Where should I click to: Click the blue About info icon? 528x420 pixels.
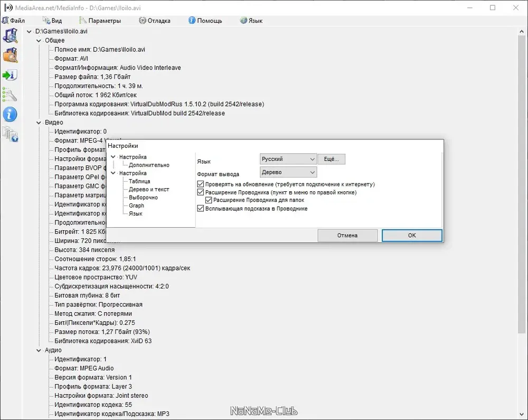click(10, 115)
